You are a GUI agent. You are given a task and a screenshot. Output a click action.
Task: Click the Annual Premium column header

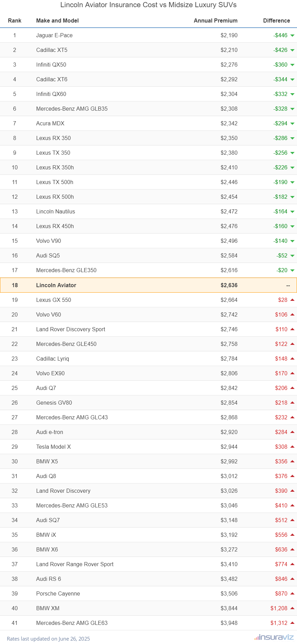click(215, 20)
